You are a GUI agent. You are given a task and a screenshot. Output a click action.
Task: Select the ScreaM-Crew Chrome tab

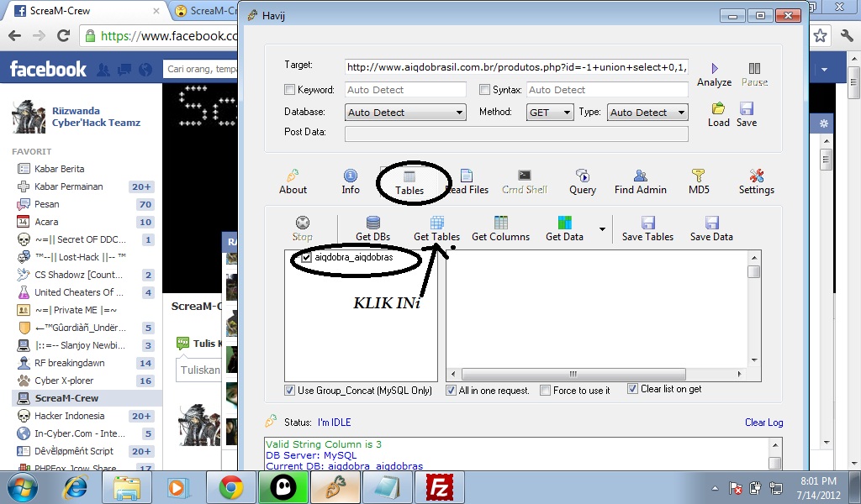[85, 11]
